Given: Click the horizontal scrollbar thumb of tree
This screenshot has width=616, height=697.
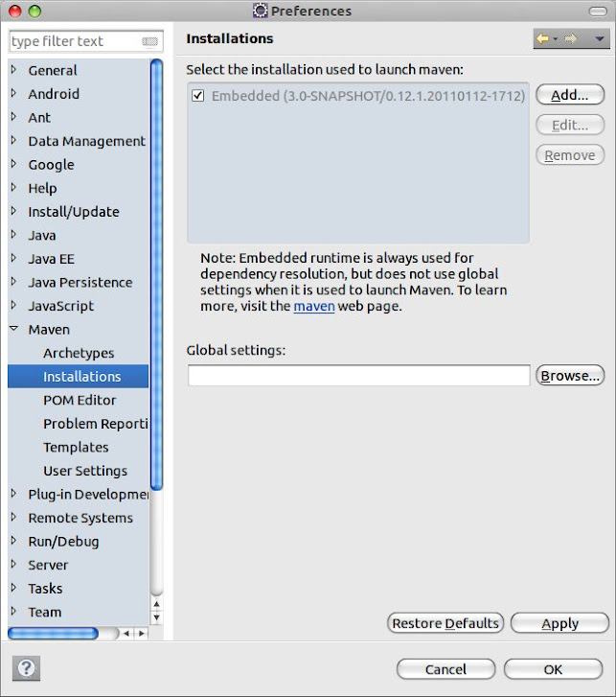Looking at the screenshot, I should point(53,633).
